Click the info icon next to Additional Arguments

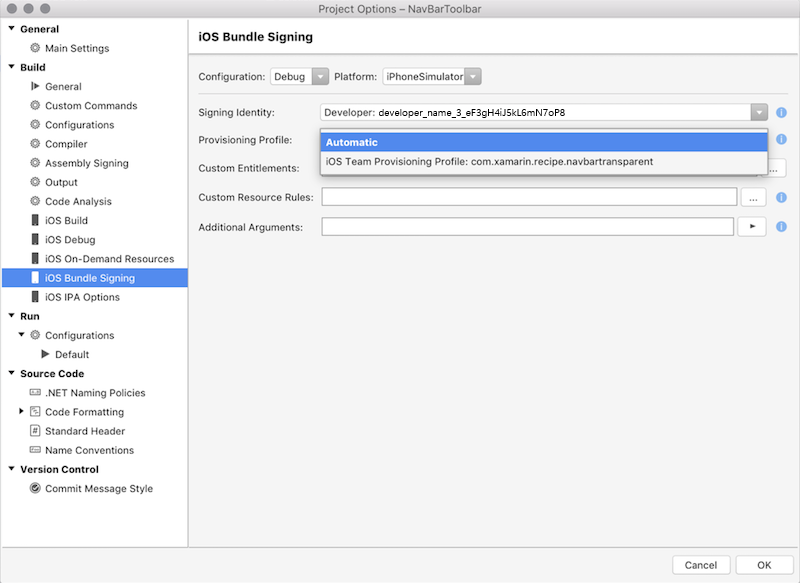click(x=781, y=226)
